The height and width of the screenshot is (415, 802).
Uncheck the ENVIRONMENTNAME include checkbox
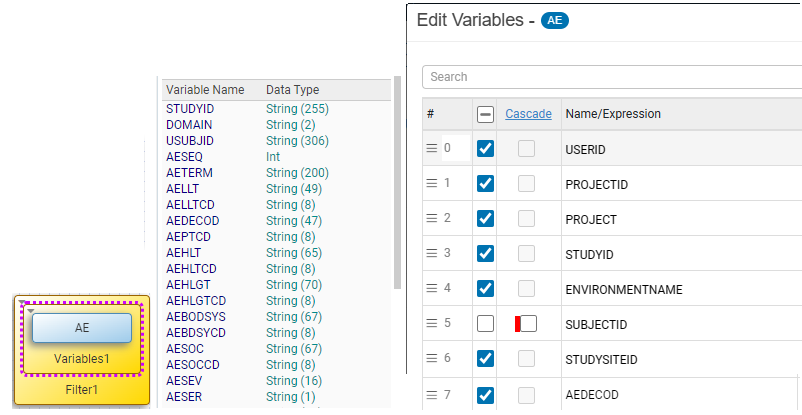[485, 289]
